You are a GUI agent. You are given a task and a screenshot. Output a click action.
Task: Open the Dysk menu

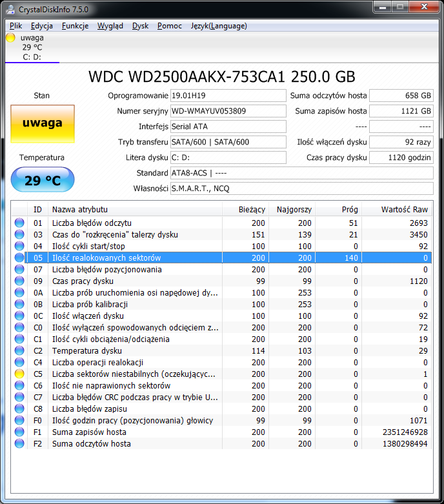(140, 26)
